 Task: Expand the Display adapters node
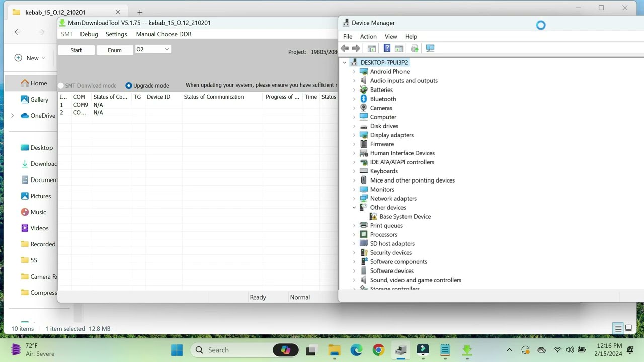point(354,135)
